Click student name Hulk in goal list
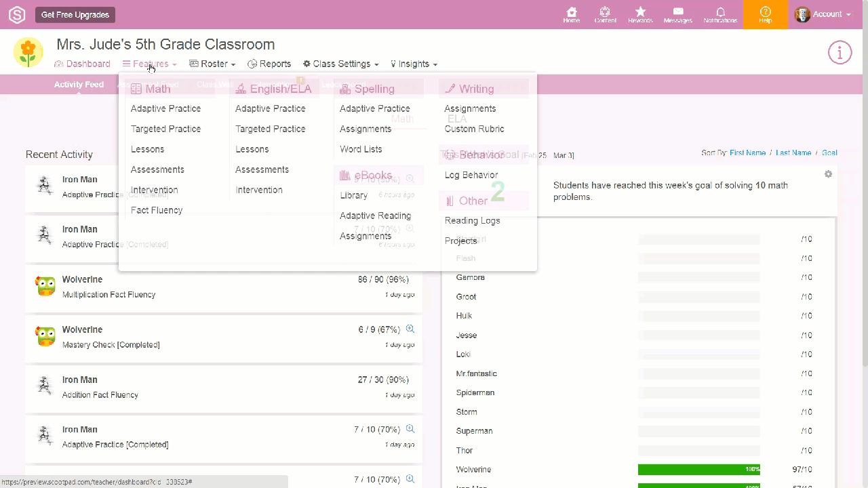This screenshot has width=868, height=488. click(464, 315)
